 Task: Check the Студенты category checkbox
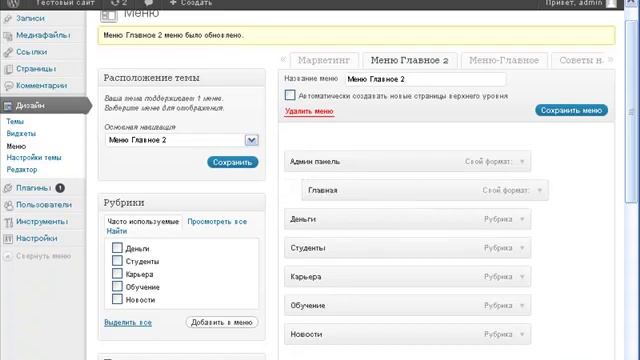click(x=117, y=260)
